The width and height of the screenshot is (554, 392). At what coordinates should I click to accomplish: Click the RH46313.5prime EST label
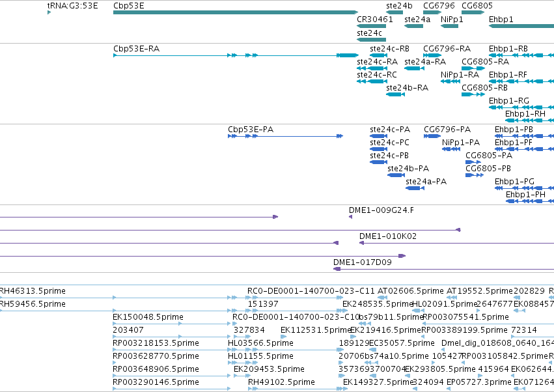click(x=33, y=291)
